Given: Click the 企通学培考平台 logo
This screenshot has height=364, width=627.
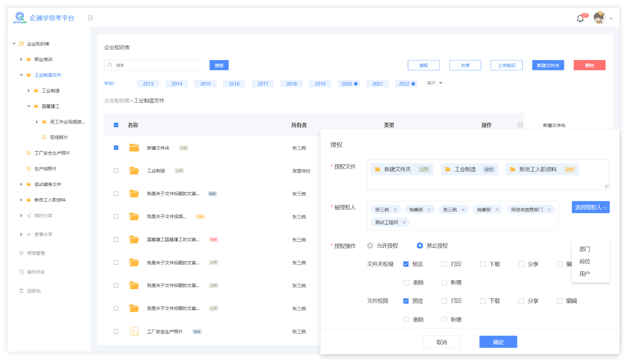Looking at the screenshot, I should (x=20, y=18).
